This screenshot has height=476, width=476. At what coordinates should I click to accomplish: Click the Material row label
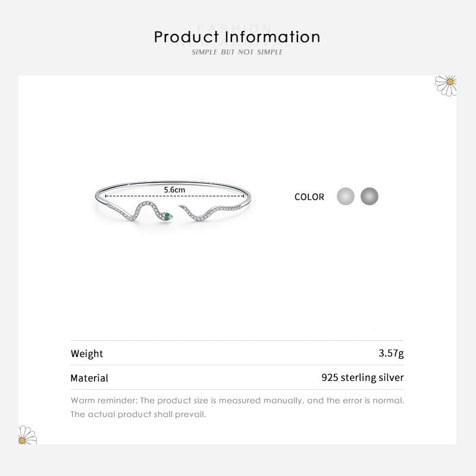tap(89, 378)
